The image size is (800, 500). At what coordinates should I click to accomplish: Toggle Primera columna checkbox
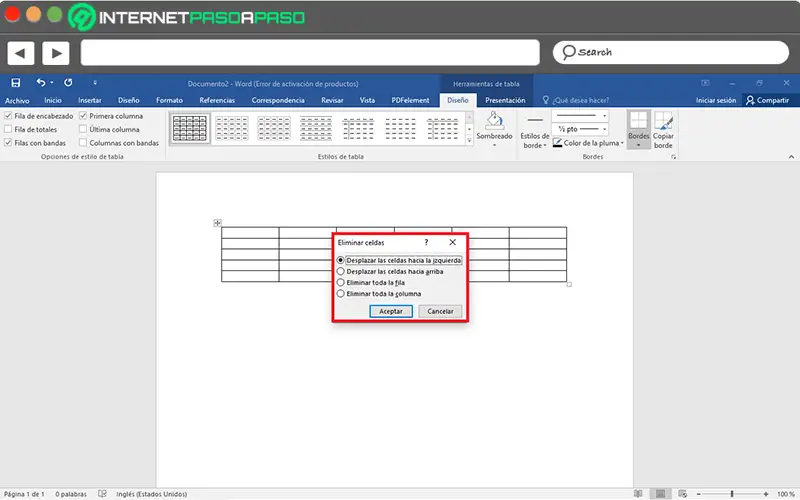(83, 116)
